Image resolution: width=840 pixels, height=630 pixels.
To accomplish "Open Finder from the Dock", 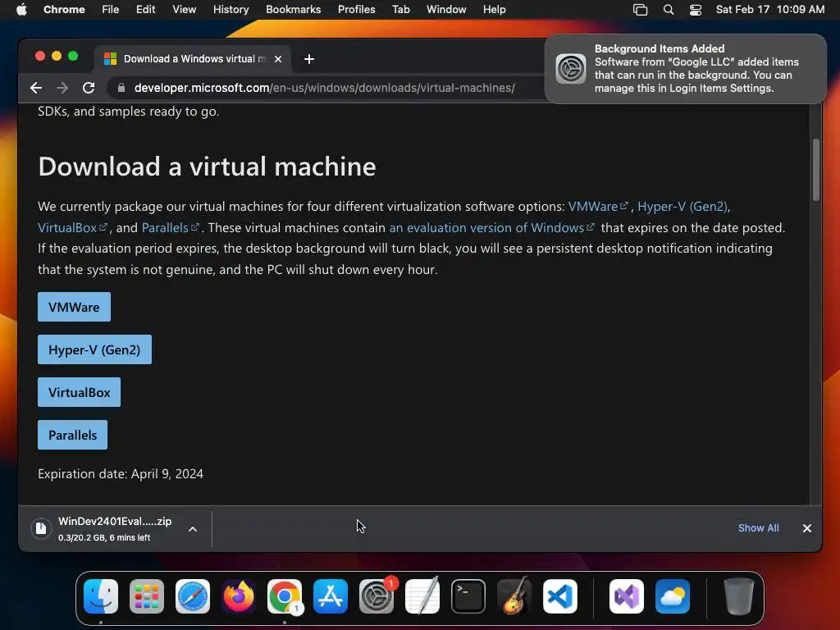I will pyautogui.click(x=101, y=596).
